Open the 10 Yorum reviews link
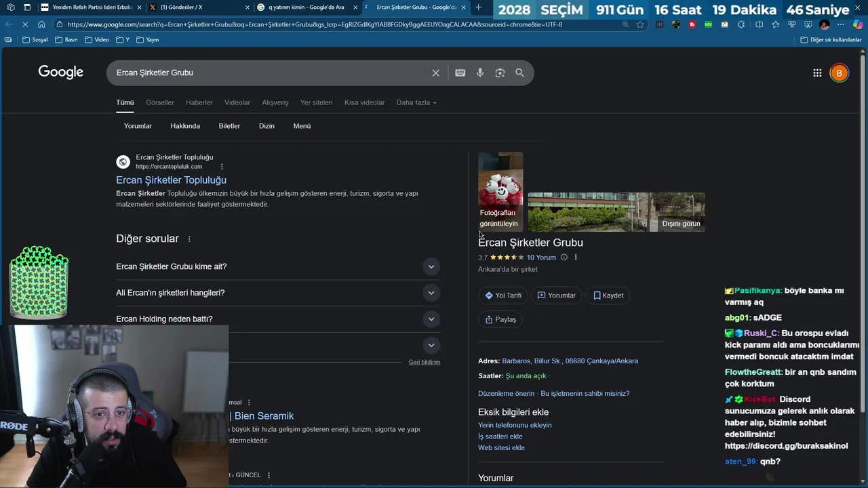 point(541,258)
